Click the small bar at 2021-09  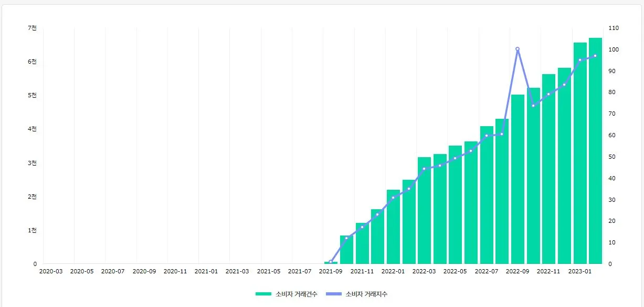331,262
